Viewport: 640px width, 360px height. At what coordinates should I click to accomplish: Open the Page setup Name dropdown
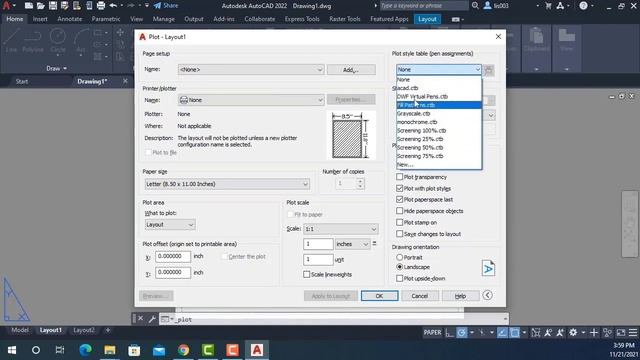pos(251,69)
